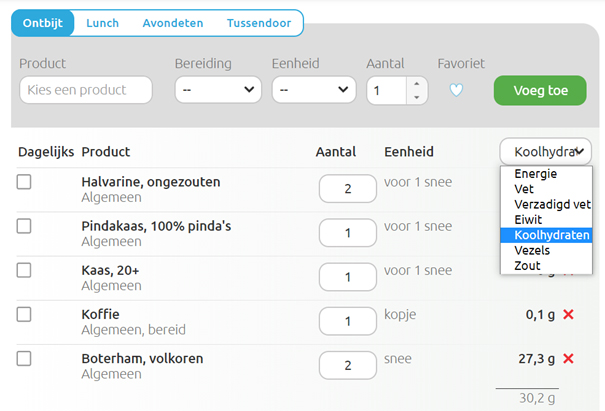Delete the Koffie row with red X

click(569, 315)
